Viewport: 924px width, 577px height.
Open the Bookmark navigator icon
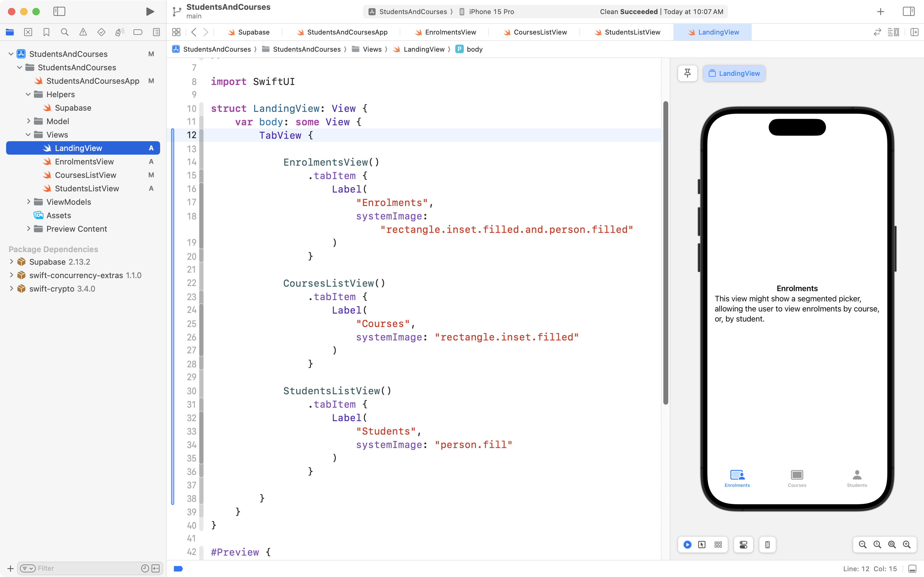46,32
